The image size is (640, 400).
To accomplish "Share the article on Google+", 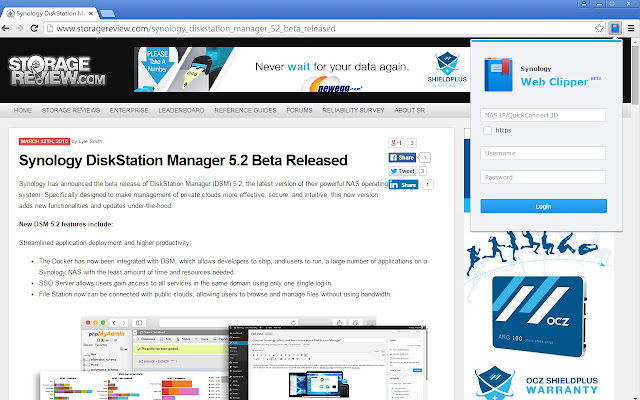I will click(396, 143).
